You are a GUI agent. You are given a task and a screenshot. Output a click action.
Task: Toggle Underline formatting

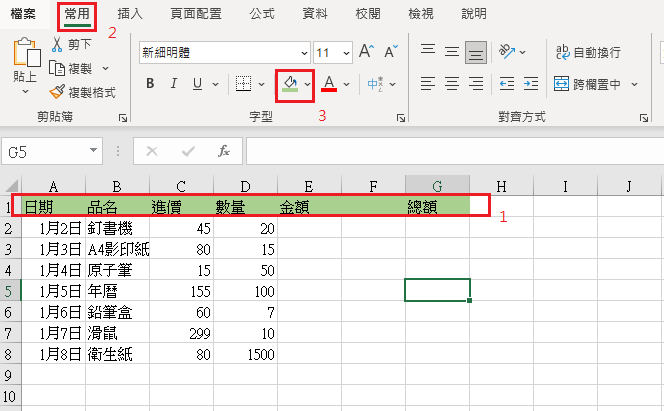[197, 84]
